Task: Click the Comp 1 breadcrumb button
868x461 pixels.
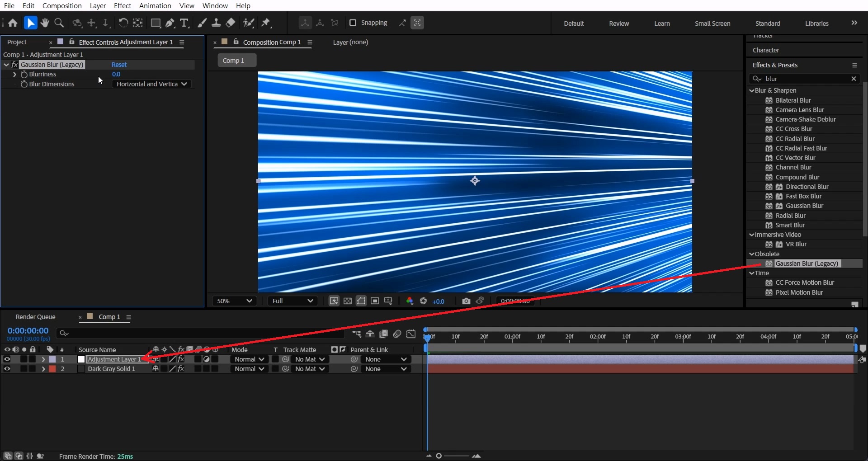Action: 237,61
